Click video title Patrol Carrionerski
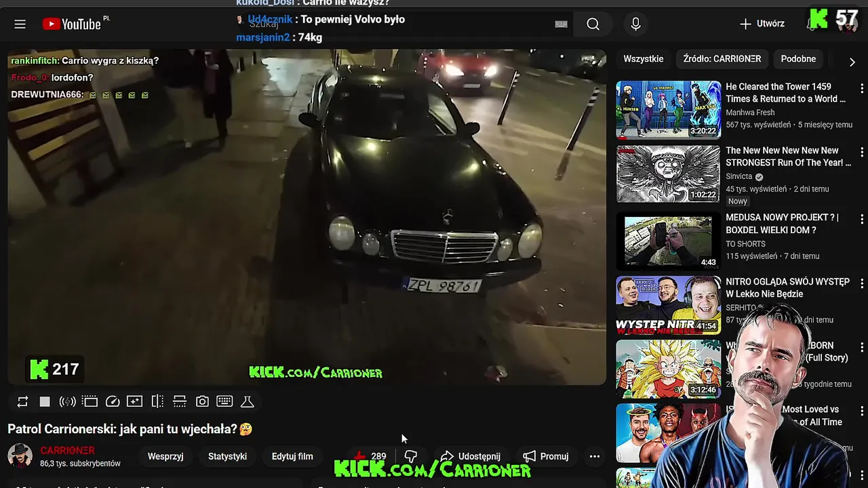 (x=130, y=429)
